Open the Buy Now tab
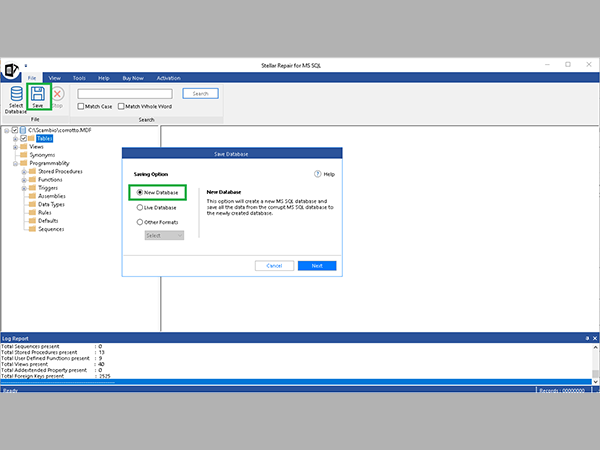Image resolution: width=600 pixels, height=450 pixels. coord(133,78)
